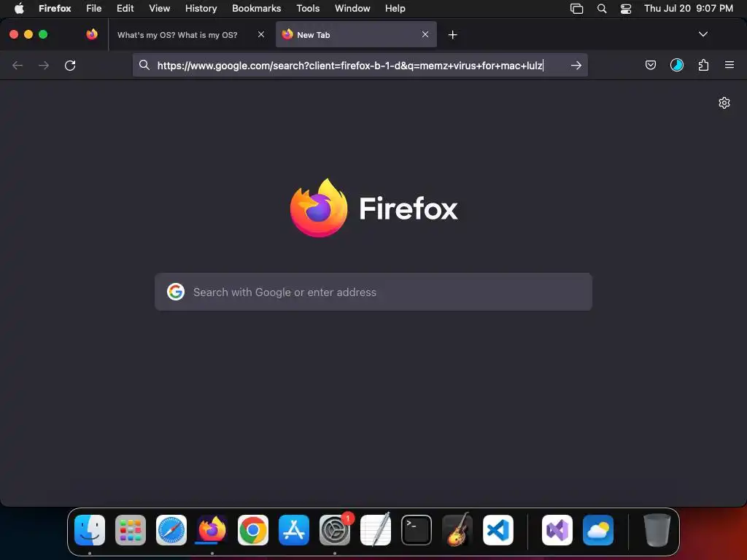Open GarageBand from the dock

click(457, 529)
